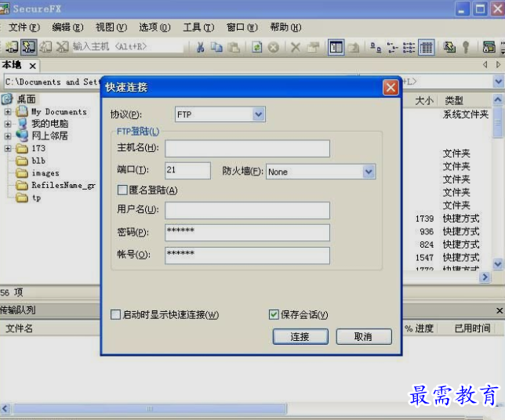This screenshot has width=505, height=420.
Task: Click the session options toolbar icon
Action: (x=489, y=48)
